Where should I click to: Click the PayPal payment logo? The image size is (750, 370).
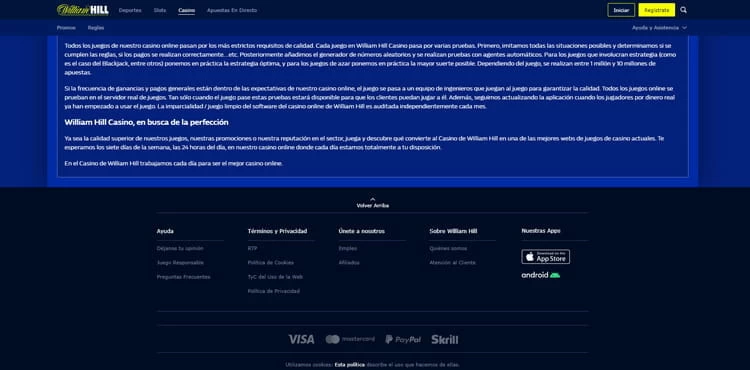[403, 339]
